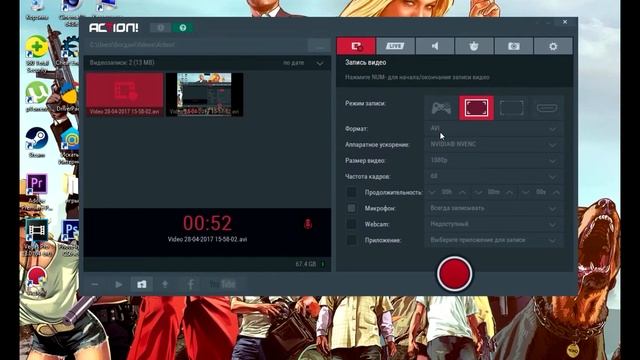
Task: Open the benchmark tab
Action: point(474,46)
